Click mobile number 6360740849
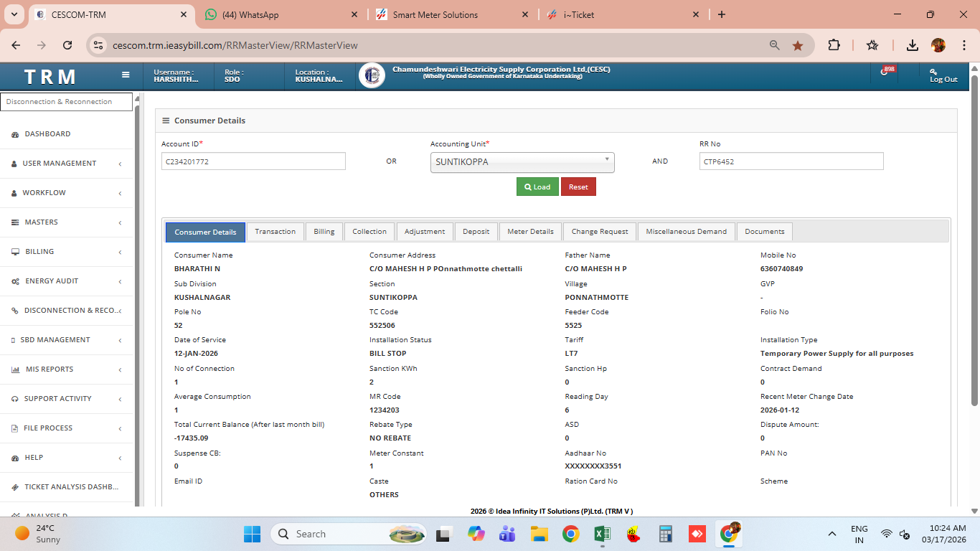Screen dimensions: 980x551 [x=781, y=268]
